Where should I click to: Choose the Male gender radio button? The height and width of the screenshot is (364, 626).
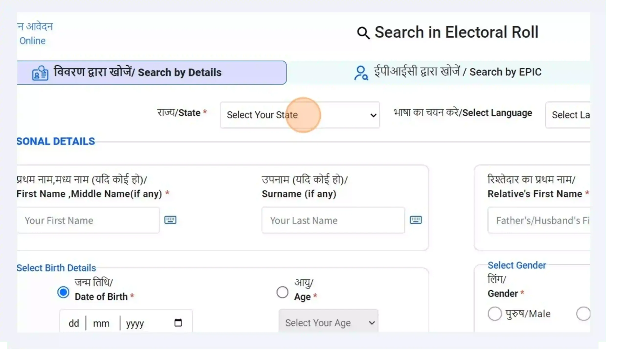[x=494, y=314]
